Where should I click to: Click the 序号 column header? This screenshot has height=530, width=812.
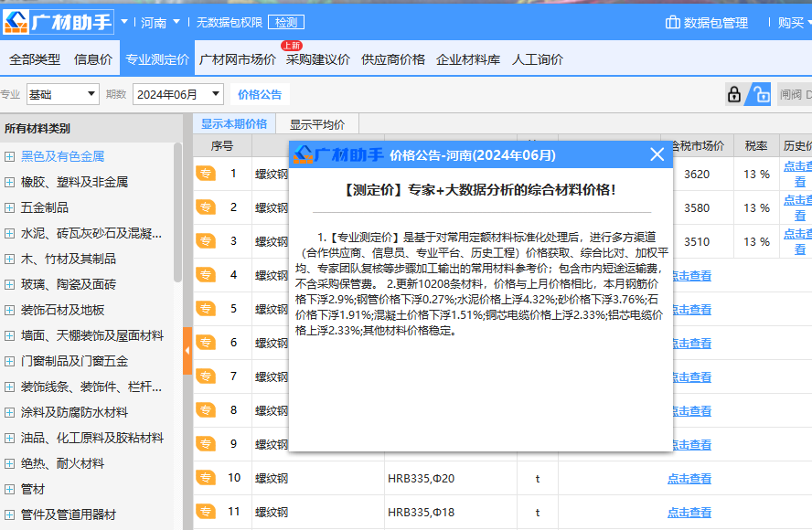(x=222, y=146)
